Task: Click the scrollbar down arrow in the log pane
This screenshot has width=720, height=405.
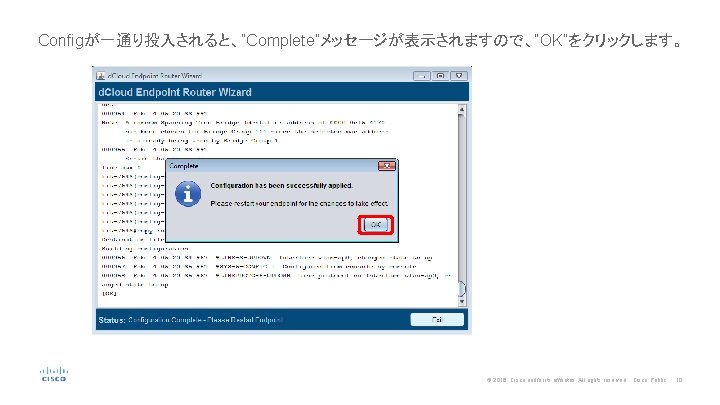Action: click(x=461, y=302)
